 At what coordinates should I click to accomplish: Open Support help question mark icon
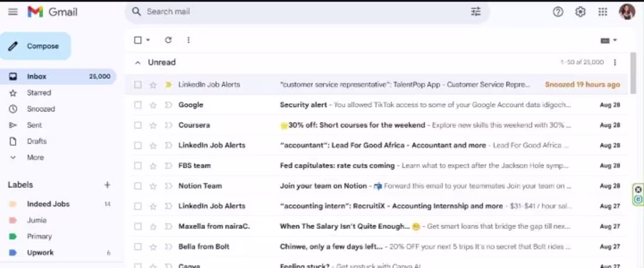pyautogui.click(x=558, y=12)
